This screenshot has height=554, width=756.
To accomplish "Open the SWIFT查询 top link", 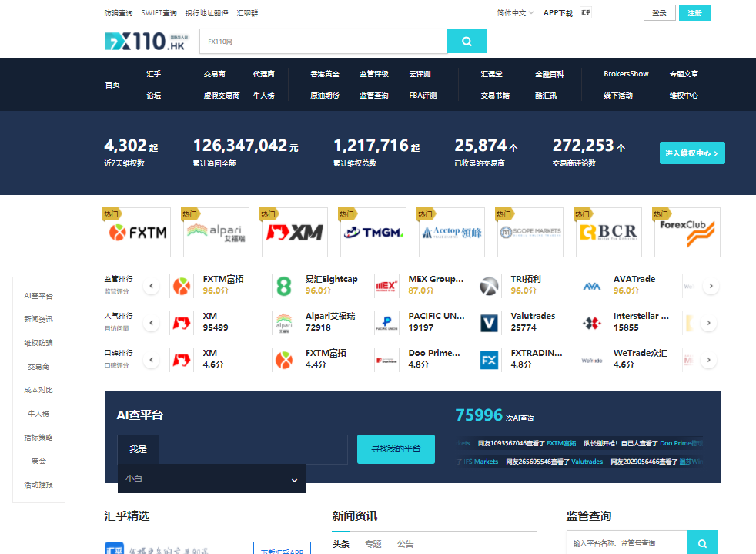I will 159,13.
